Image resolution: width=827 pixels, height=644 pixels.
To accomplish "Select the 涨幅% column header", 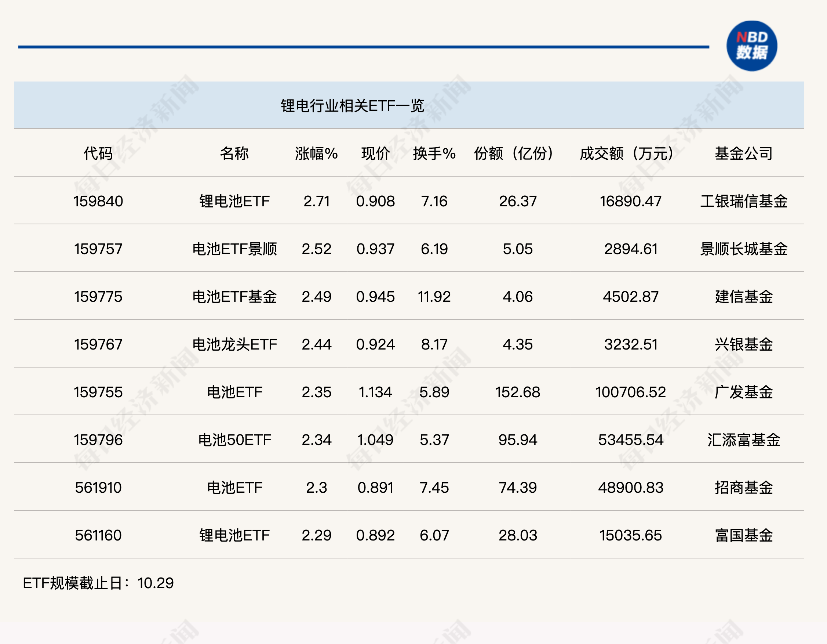I will pos(316,153).
